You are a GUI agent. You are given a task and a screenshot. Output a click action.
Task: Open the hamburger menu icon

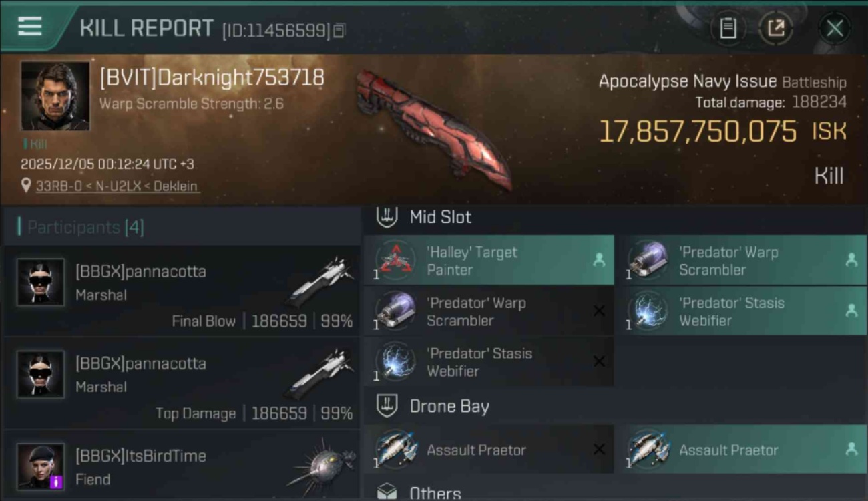click(30, 26)
